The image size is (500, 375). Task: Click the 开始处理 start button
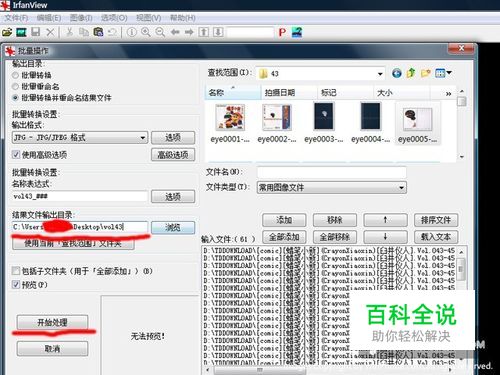click(x=52, y=322)
